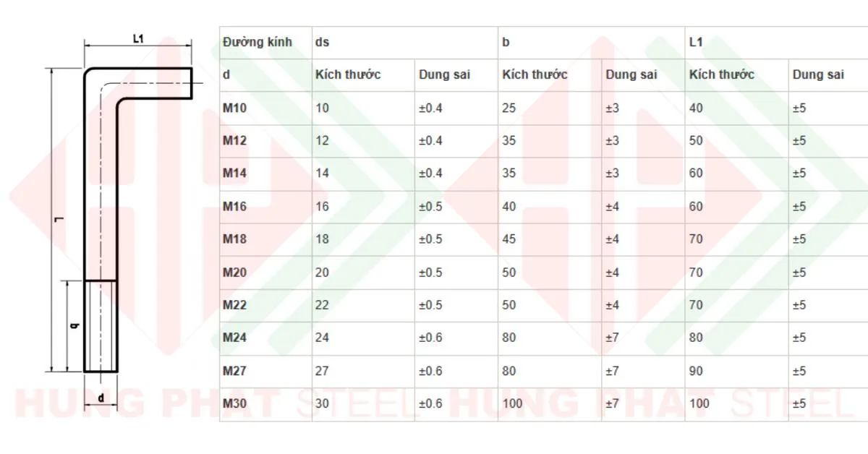Click the M10 row label
Image resolution: width=868 pixels, height=454 pixels.
pos(234,108)
